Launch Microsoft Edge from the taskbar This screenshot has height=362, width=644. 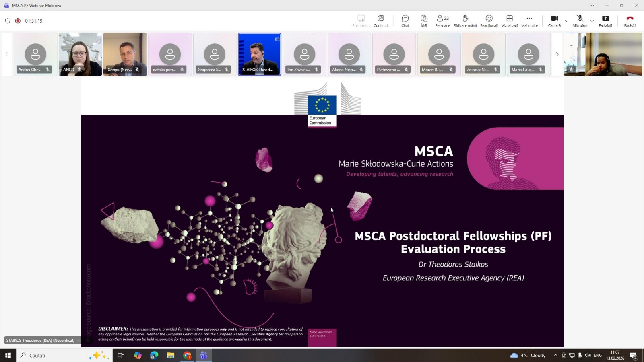pyautogui.click(x=154, y=355)
